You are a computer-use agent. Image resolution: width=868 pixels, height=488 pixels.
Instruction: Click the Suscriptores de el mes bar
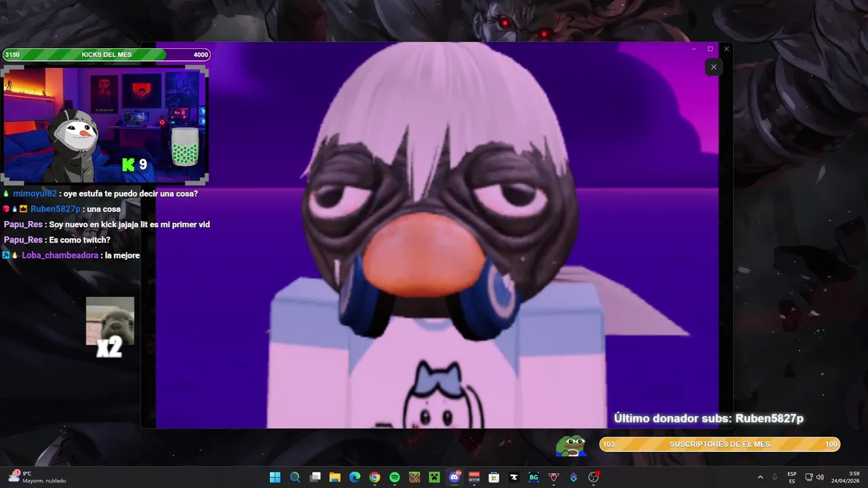tap(719, 444)
